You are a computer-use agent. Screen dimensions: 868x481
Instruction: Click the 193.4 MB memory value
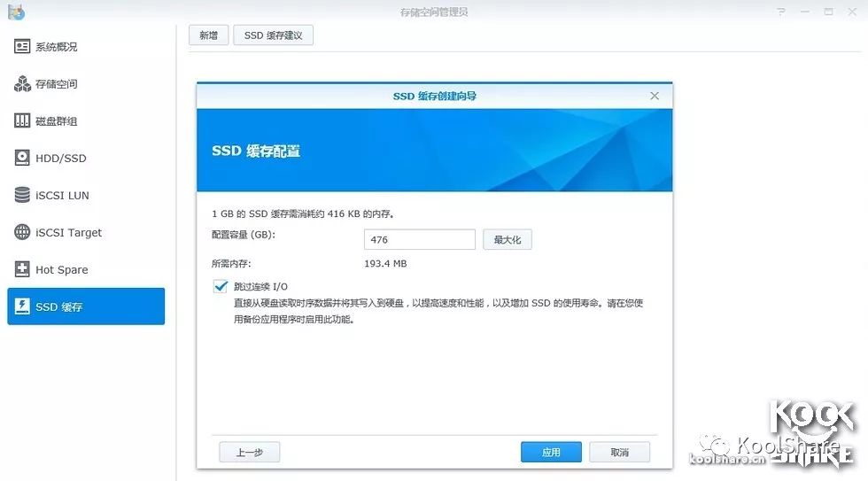385,263
